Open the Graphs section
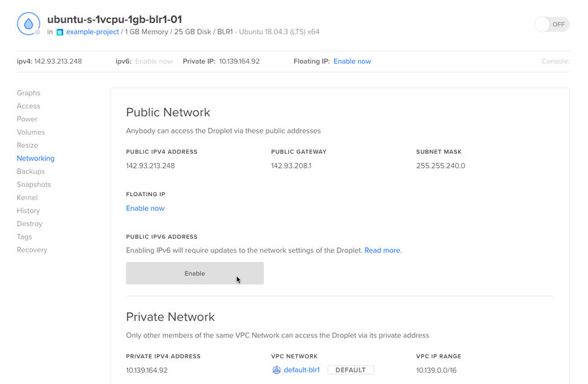The width and height of the screenshot is (588, 384). point(28,93)
